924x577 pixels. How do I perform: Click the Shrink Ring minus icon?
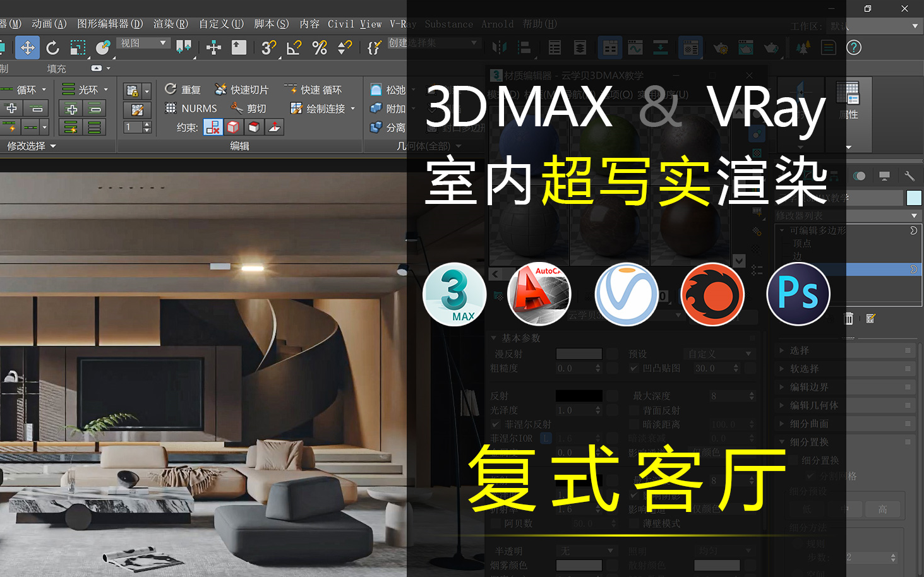tap(95, 109)
